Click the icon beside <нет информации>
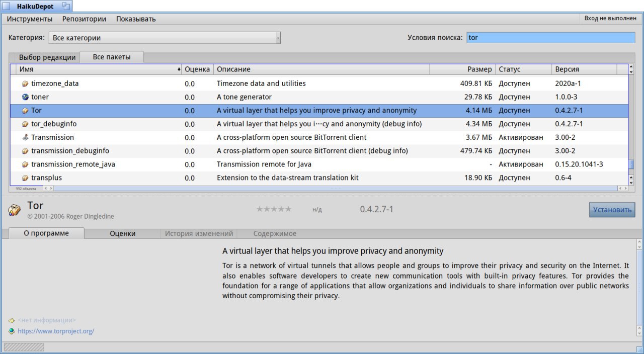The image size is (644, 354). click(x=11, y=320)
